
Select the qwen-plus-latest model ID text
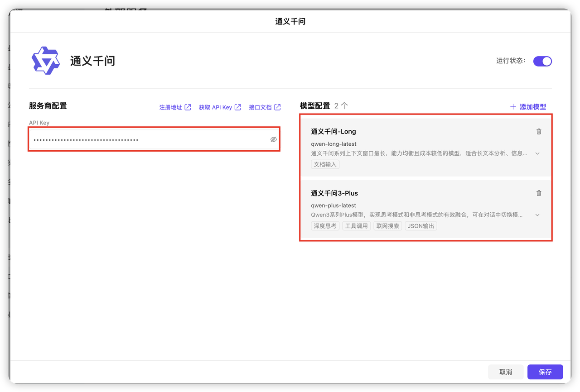333,206
